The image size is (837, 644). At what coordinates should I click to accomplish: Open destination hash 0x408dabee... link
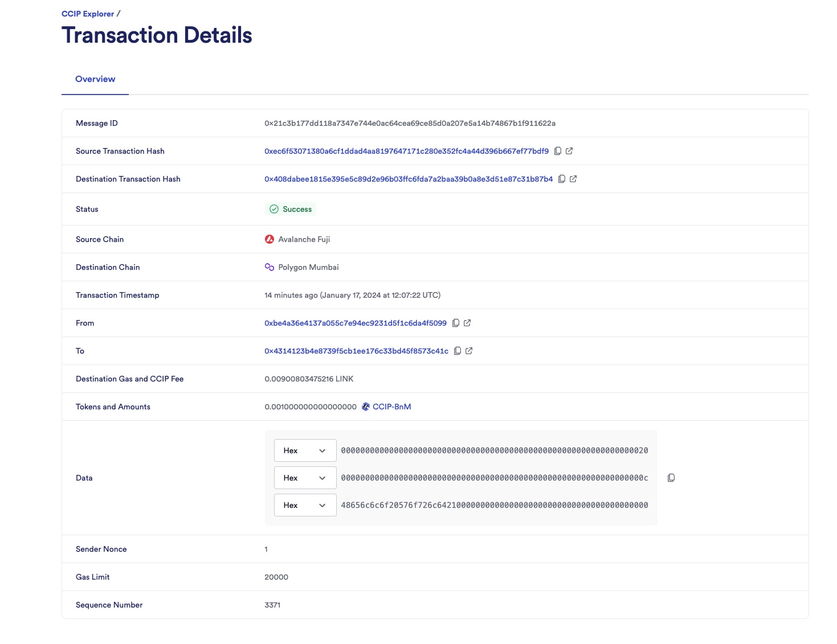[409, 179]
